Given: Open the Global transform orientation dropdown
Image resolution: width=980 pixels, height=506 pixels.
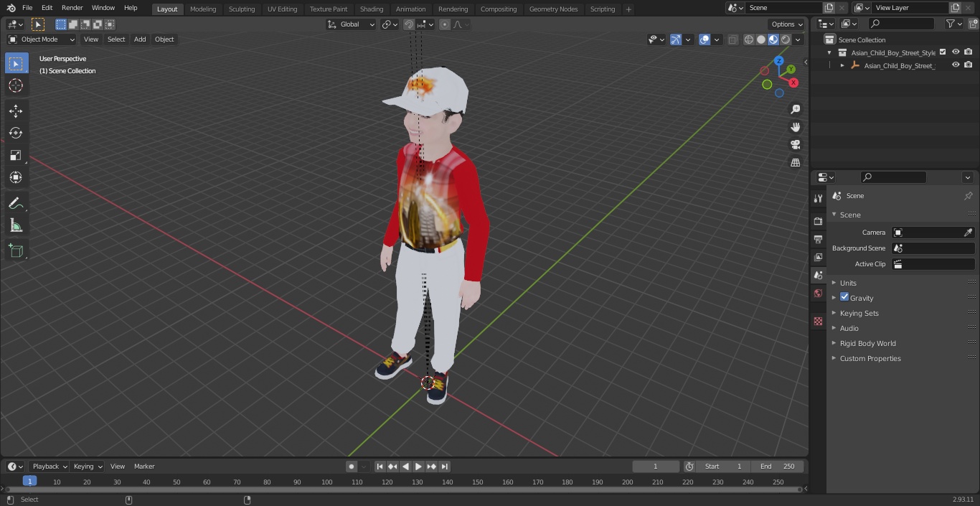Looking at the screenshot, I should 351,24.
